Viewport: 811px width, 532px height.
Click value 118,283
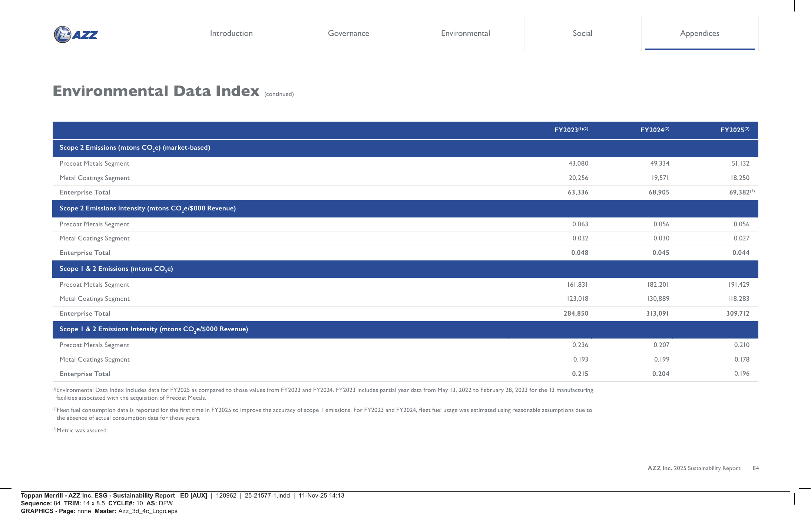[x=738, y=299]
